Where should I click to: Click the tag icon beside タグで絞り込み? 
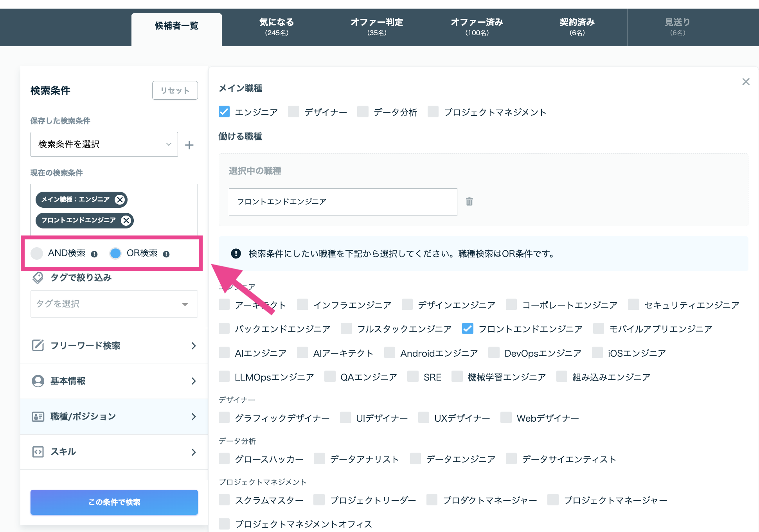[38, 278]
